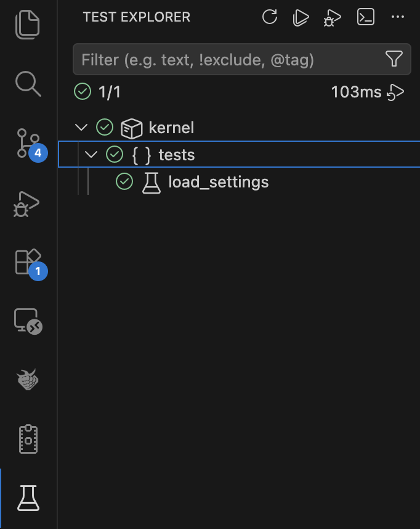Open Test Explorer more actions menu
The image size is (420, 529).
click(398, 17)
